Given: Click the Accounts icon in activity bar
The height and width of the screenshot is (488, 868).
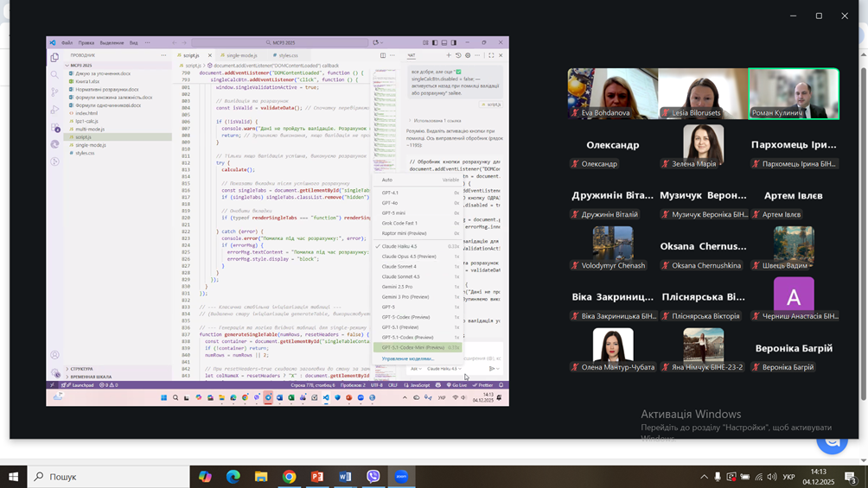Looking at the screenshot, I should click(x=54, y=355).
